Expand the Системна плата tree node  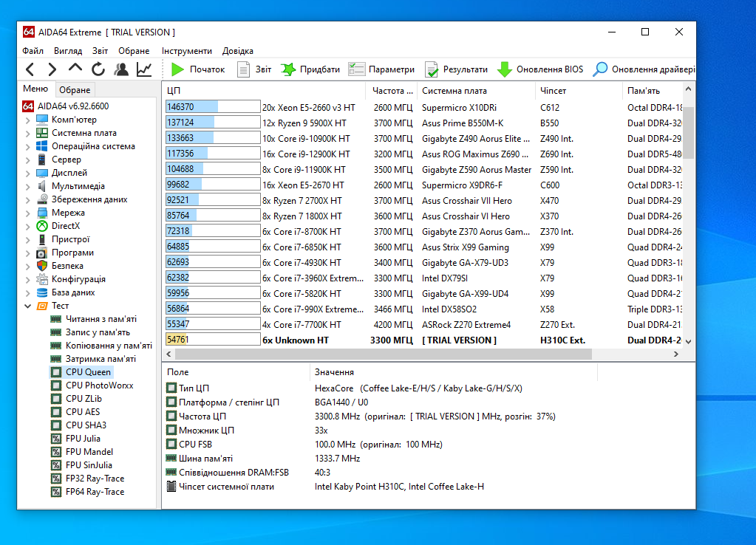pos(27,134)
